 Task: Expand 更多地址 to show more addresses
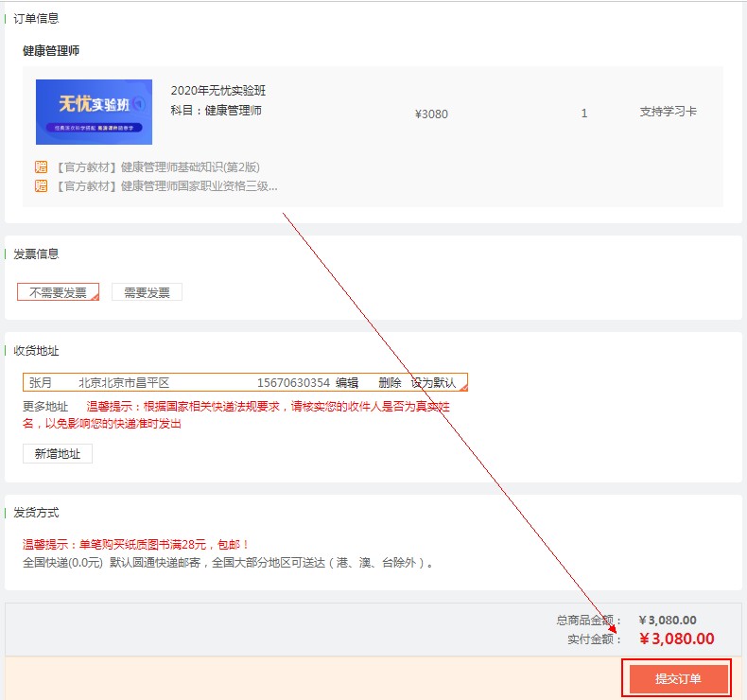click(45, 407)
